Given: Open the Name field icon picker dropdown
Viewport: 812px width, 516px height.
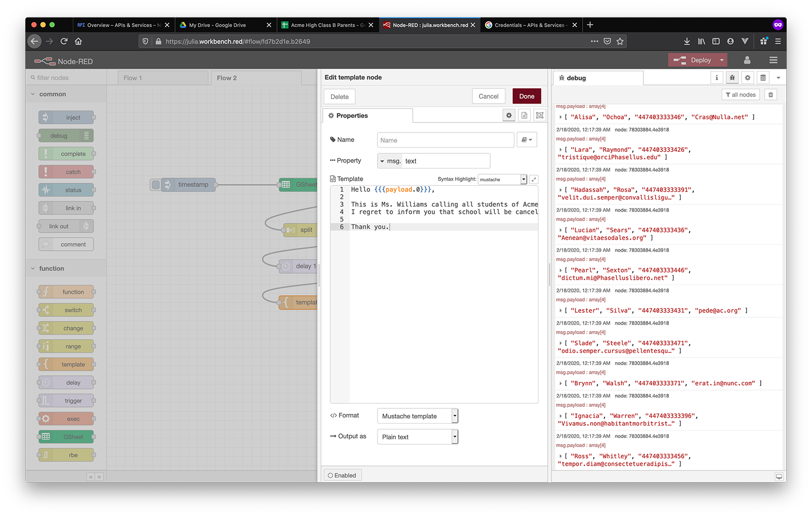Looking at the screenshot, I should click(527, 140).
